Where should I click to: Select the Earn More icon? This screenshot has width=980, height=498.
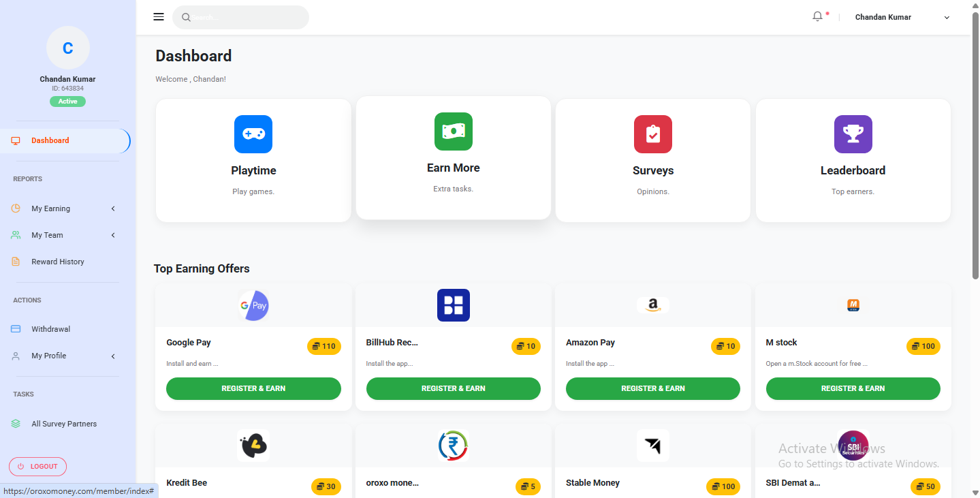(453, 131)
